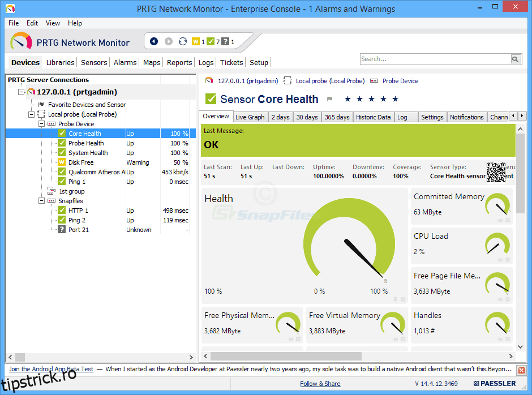The height and width of the screenshot is (395, 532).
Task: Click the Snapfiles device icon
Action: [52, 200]
